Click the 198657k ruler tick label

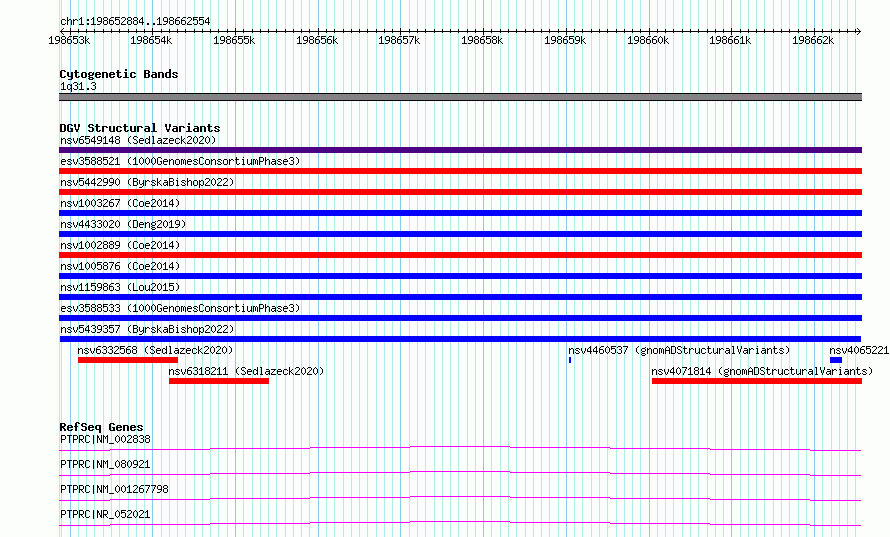tap(399, 40)
